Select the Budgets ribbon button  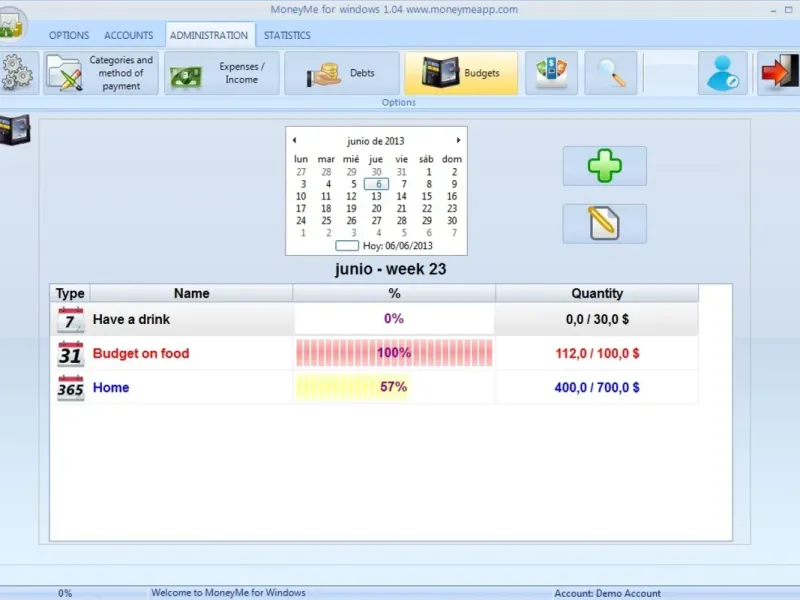[461, 73]
